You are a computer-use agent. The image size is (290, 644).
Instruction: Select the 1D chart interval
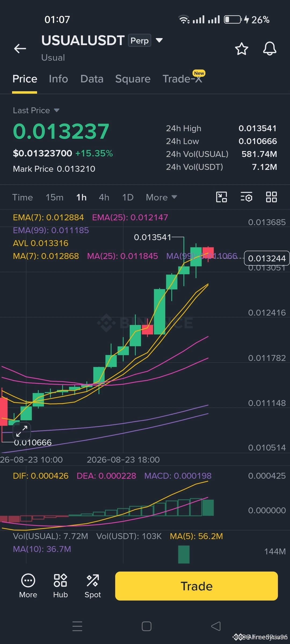(128, 197)
